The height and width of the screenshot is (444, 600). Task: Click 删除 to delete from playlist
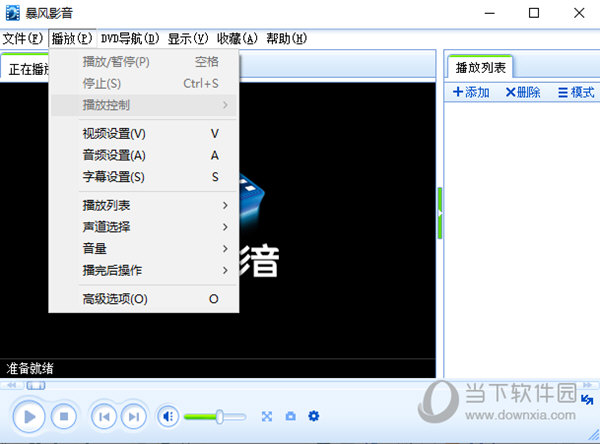pyautogui.click(x=523, y=92)
